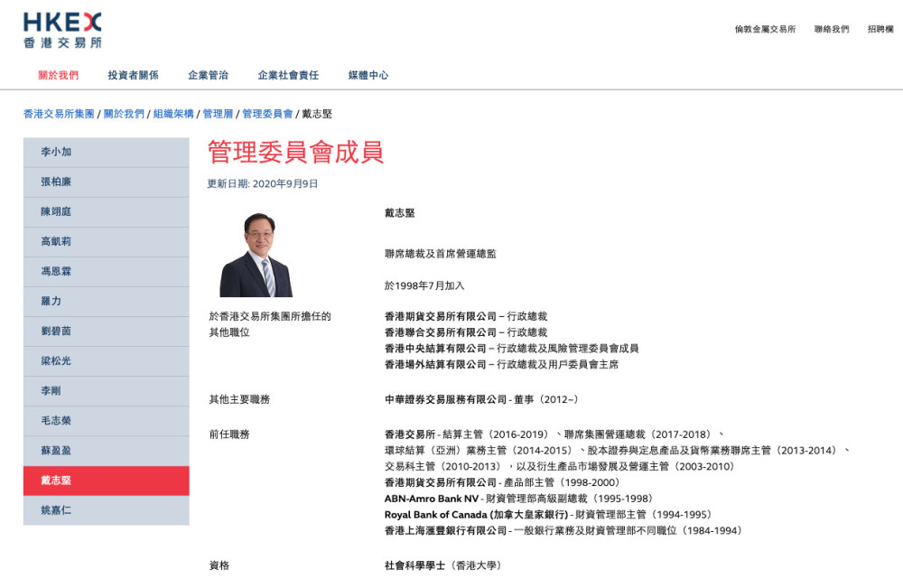This screenshot has width=903, height=588.
Task: Click 管理層 breadcrumb link
Action: click(218, 114)
